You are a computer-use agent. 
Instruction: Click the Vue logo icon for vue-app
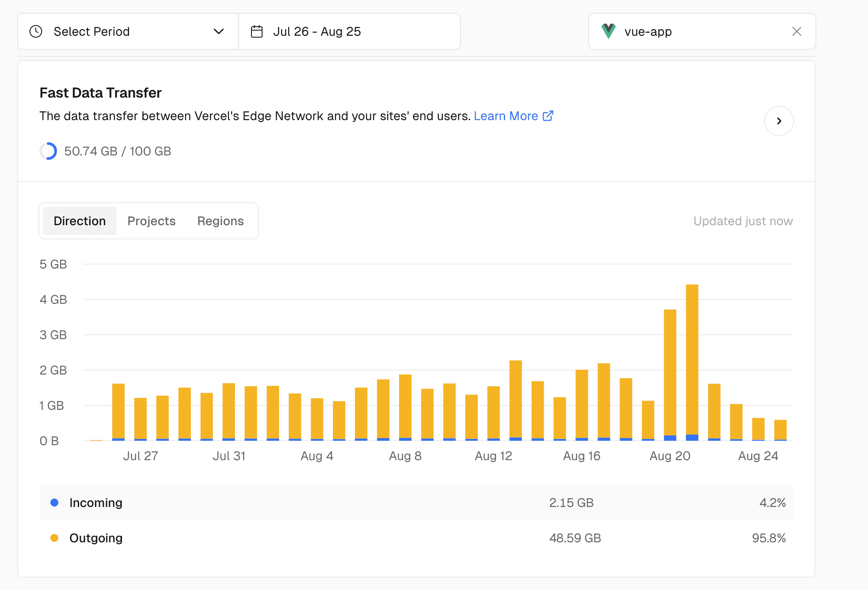(x=609, y=31)
